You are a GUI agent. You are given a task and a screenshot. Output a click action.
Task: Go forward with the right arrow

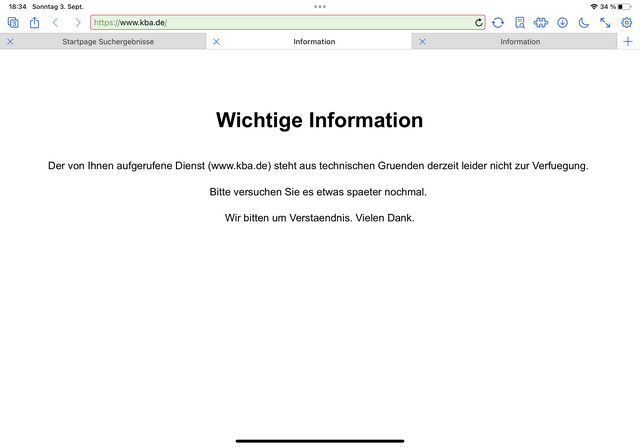pyautogui.click(x=78, y=22)
